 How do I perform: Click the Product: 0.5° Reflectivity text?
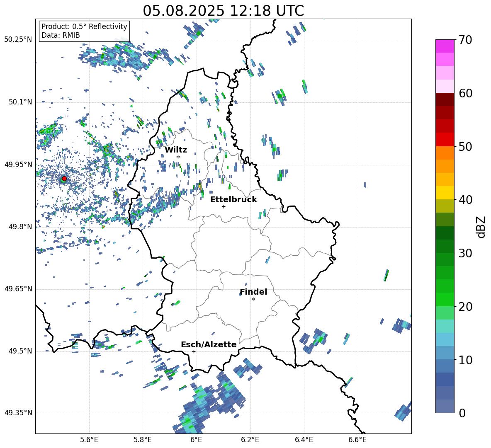pyautogui.click(x=84, y=27)
